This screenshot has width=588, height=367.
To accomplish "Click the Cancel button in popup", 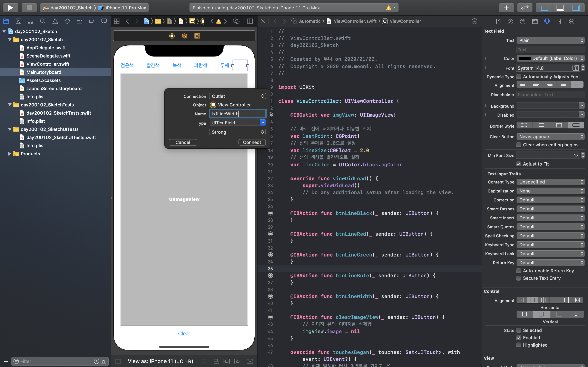I will [x=183, y=142].
